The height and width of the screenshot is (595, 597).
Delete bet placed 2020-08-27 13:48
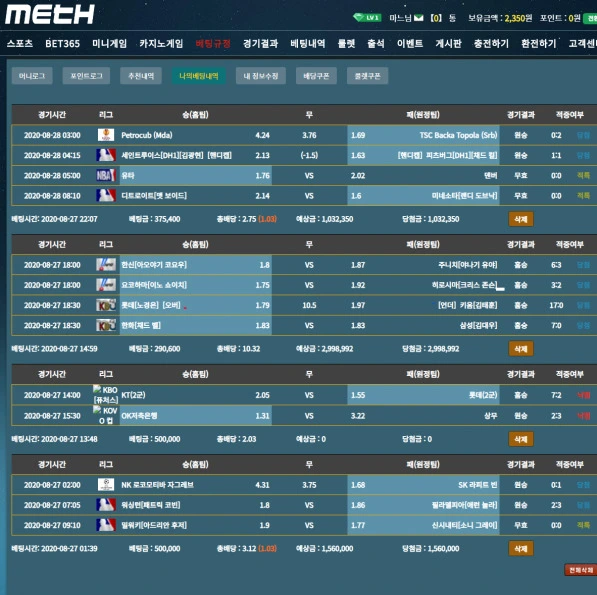[521, 439]
